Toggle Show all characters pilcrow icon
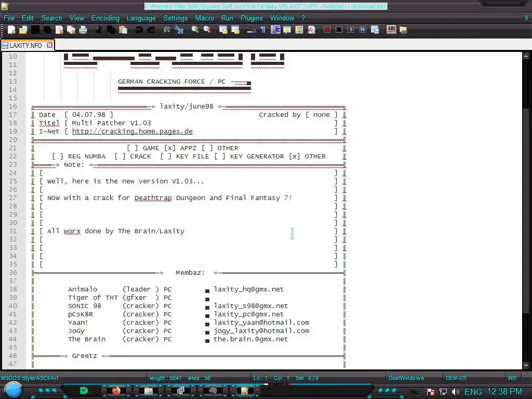Viewport: 532px width, 399px height. click(x=263, y=30)
